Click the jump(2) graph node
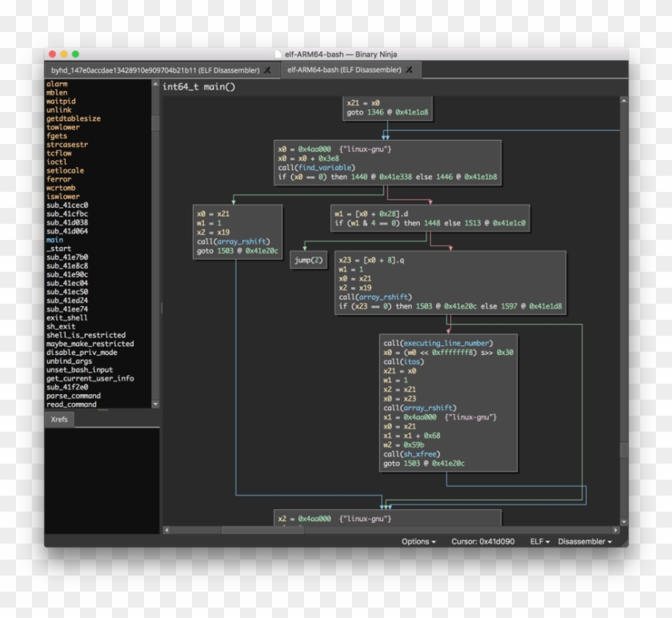The image size is (672, 618). tap(308, 260)
